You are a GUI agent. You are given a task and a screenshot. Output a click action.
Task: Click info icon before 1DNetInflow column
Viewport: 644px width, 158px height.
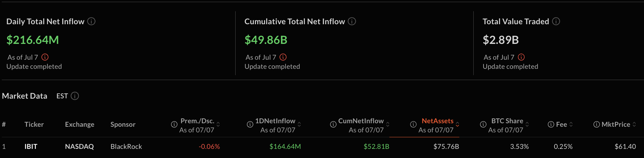tap(250, 124)
